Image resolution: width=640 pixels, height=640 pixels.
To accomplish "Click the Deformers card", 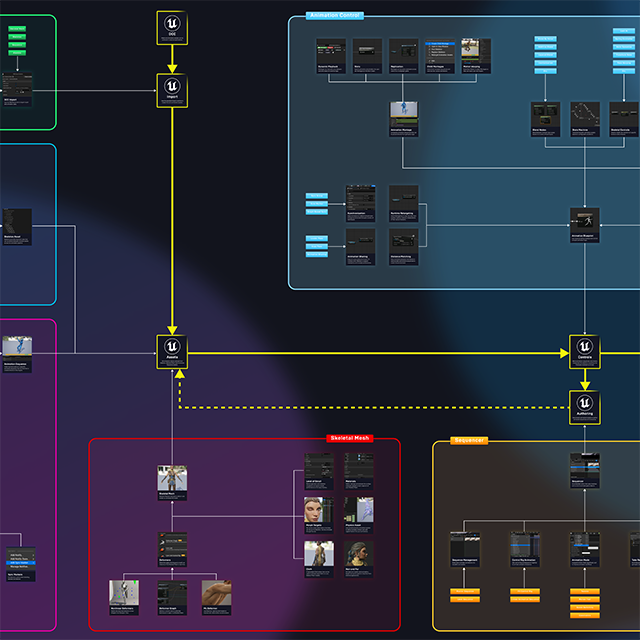I will coord(172,549).
